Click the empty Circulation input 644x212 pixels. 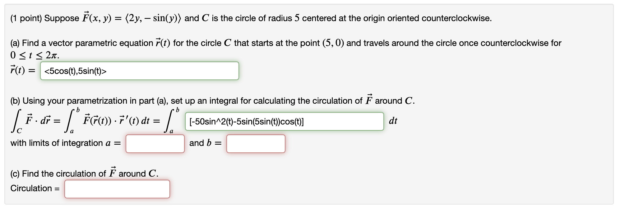pos(117,189)
